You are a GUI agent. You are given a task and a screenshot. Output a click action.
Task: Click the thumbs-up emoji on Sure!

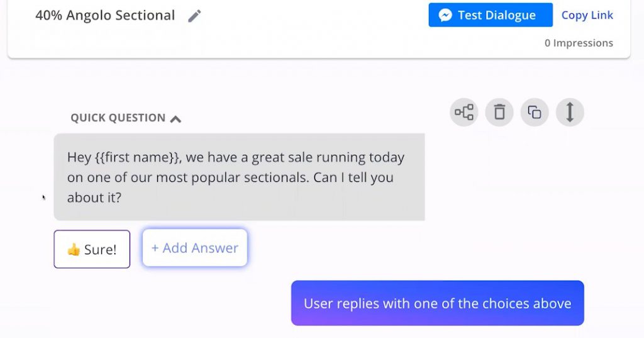pyautogui.click(x=74, y=249)
